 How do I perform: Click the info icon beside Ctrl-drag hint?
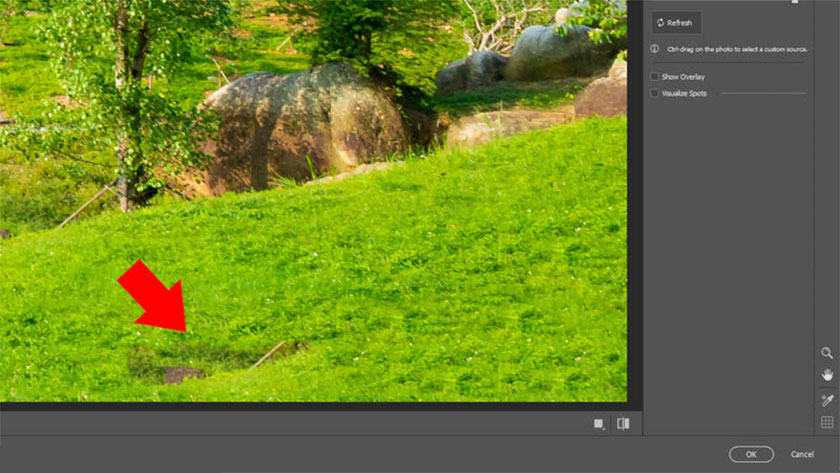tap(655, 49)
